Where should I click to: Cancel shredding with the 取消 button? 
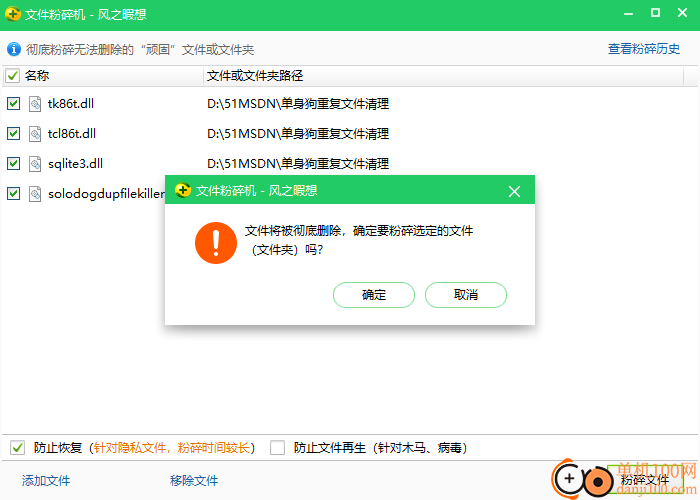point(466,295)
